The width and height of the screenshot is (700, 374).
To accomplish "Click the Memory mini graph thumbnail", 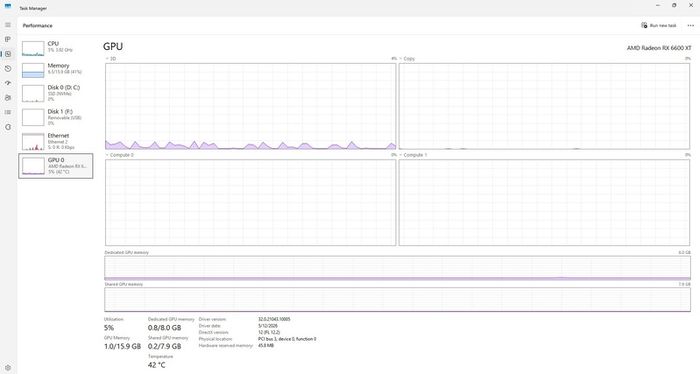I will click(x=33, y=70).
